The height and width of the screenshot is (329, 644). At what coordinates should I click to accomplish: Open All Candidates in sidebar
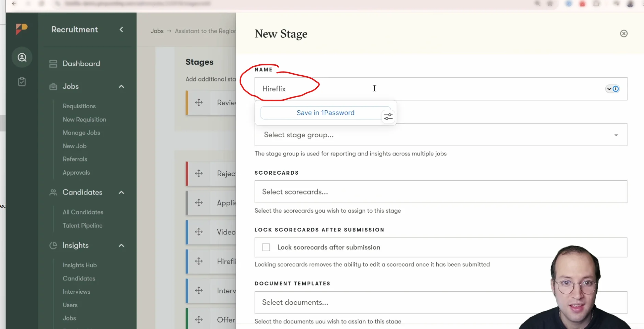click(x=83, y=212)
